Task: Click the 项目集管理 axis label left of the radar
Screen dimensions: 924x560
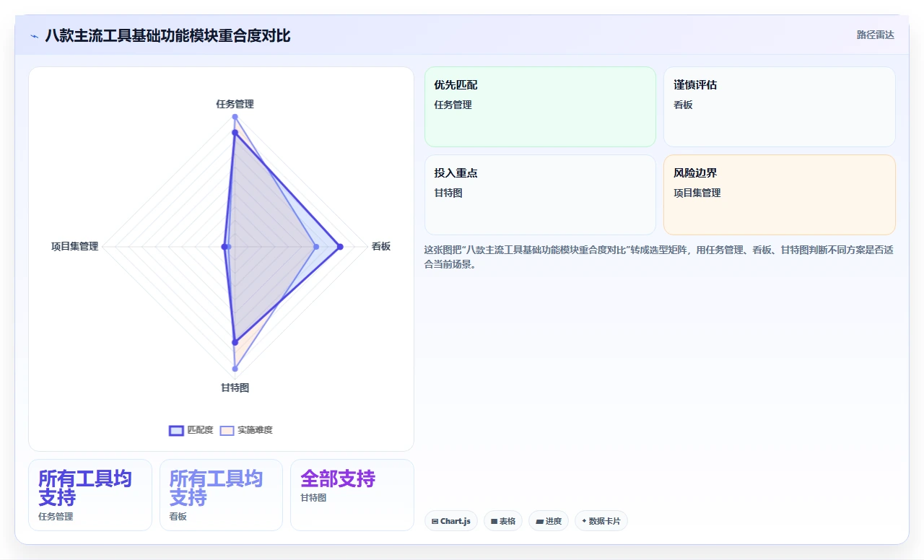Action: (x=74, y=246)
